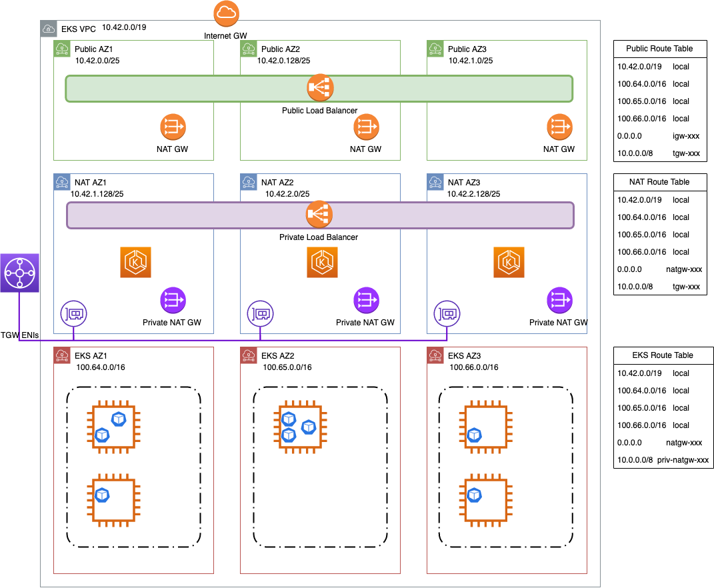This screenshot has height=588, width=714.
Task: Click the Private Load Balancer icon
Action: [319, 214]
